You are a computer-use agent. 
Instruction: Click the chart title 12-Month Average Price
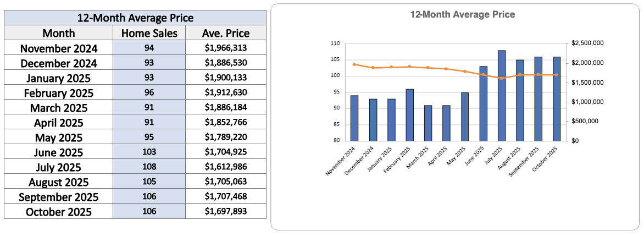pyautogui.click(x=463, y=15)
